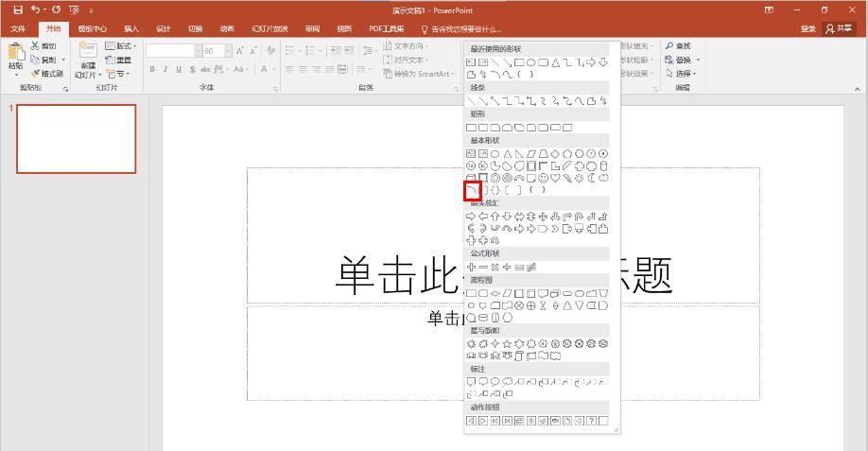Choose the Double Arrow line
The height and width of the screenshot is (451, 868).
495,101
